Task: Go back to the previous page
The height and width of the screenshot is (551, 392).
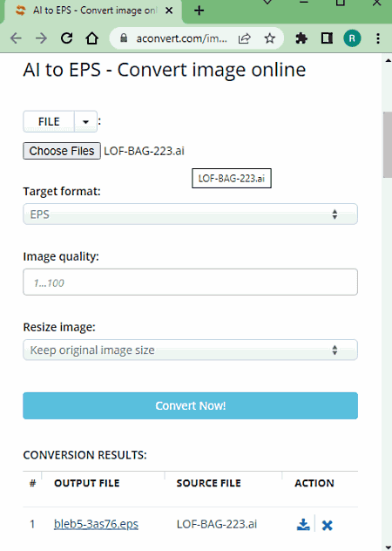Action: (17, 38)
